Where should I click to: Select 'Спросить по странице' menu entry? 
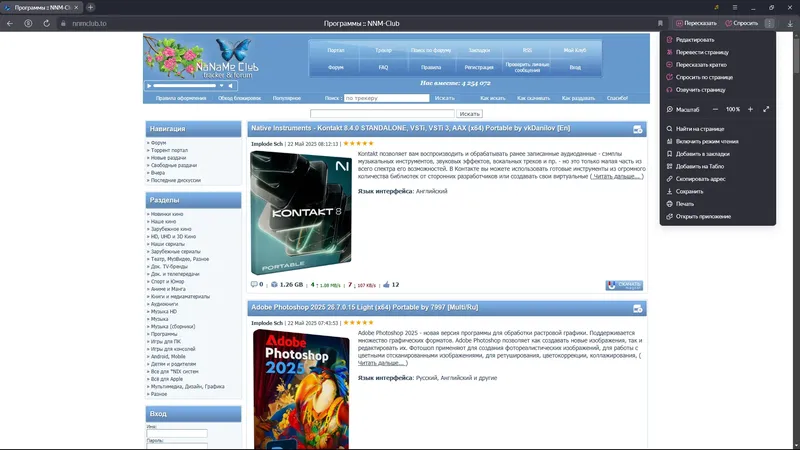717,77
